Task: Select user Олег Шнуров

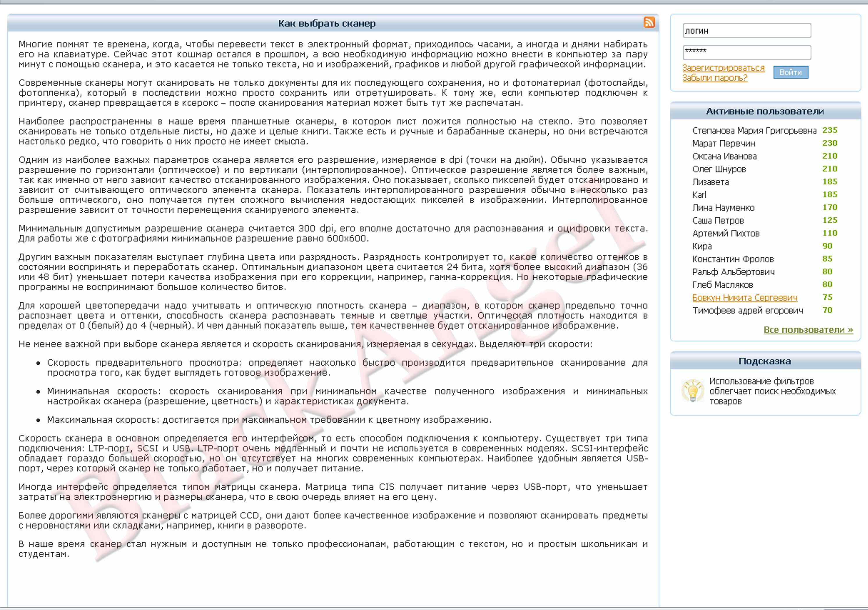Action: click(719, 169)
